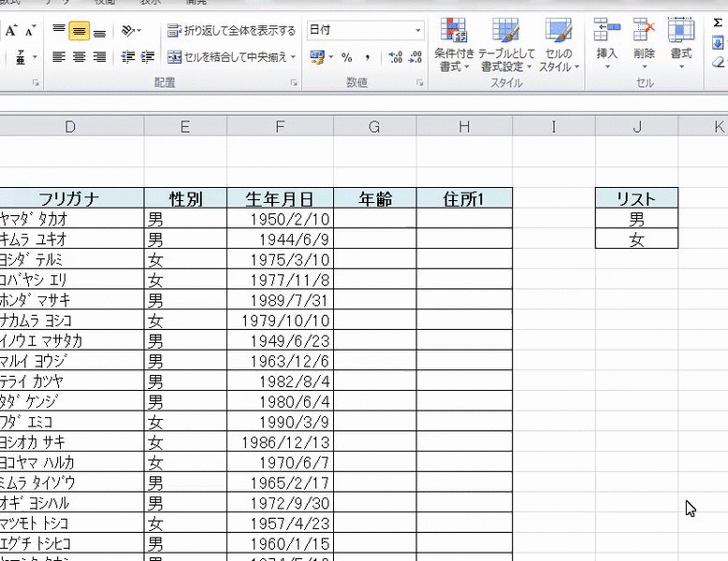Screen dimensions: 728x561
Task: Click the Clear eraser icon
Action: (719, 63)
